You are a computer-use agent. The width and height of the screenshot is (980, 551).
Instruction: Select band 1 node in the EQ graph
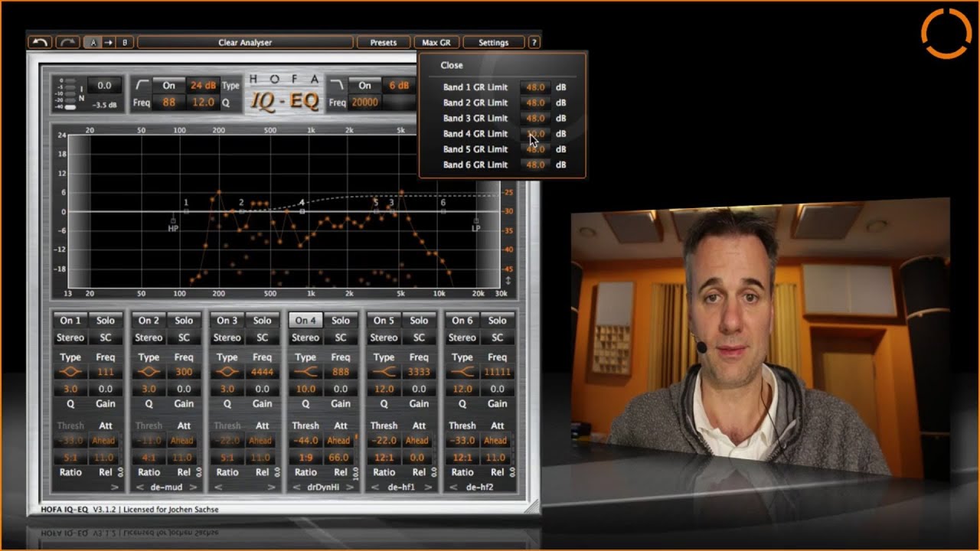186,210
